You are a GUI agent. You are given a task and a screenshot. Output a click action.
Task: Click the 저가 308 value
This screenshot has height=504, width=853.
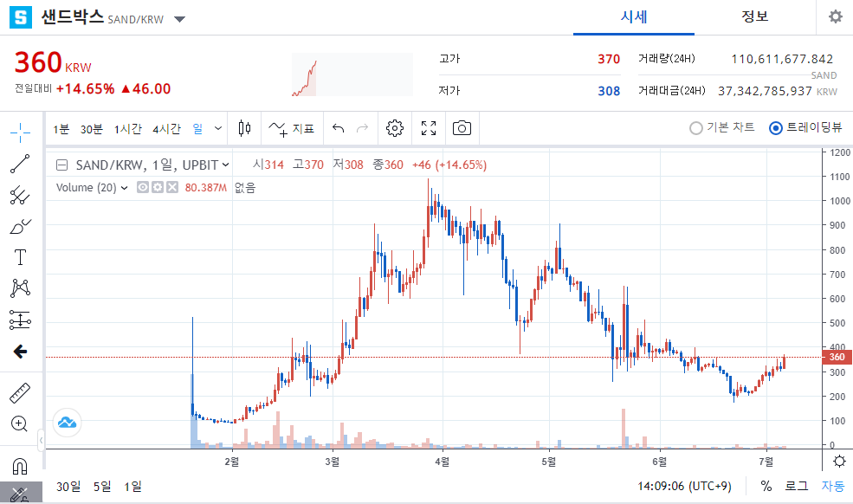tap(609, 91)
